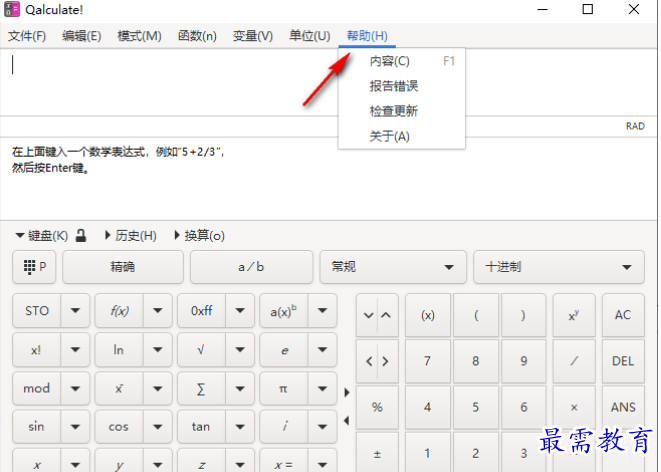Open dropdown arrow next to √
This screenshot has height=472, width=661.
[240, 350]
